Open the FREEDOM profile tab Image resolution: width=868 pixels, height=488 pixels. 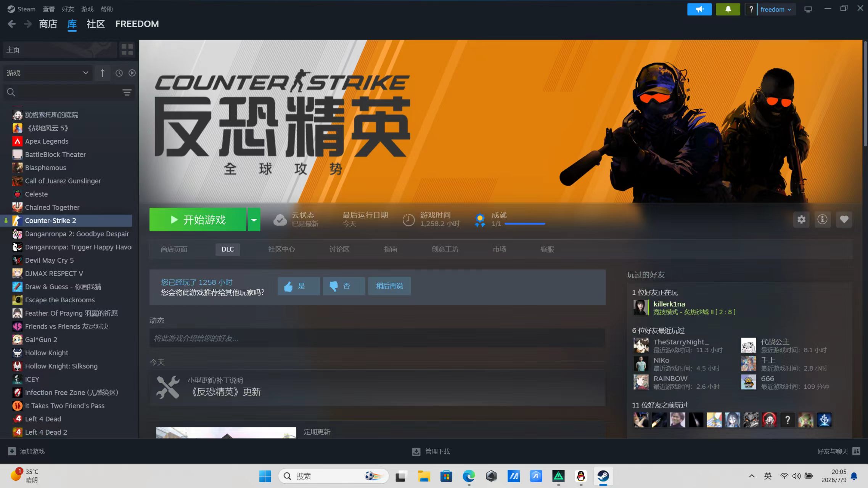(x=137, y=24)
